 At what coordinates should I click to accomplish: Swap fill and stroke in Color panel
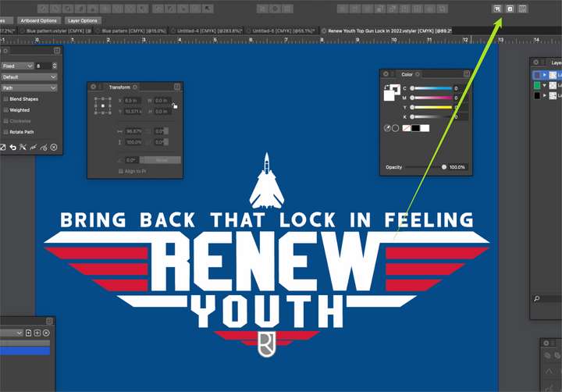[386, 87]
